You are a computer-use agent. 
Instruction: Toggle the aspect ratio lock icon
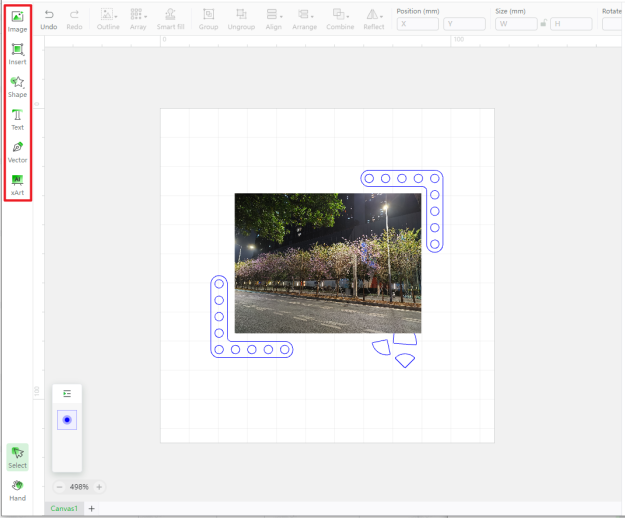coord(542,23)
